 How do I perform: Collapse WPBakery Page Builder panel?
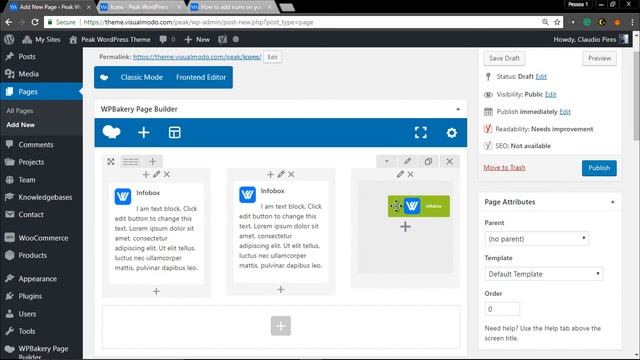click(x=458, y=109)
